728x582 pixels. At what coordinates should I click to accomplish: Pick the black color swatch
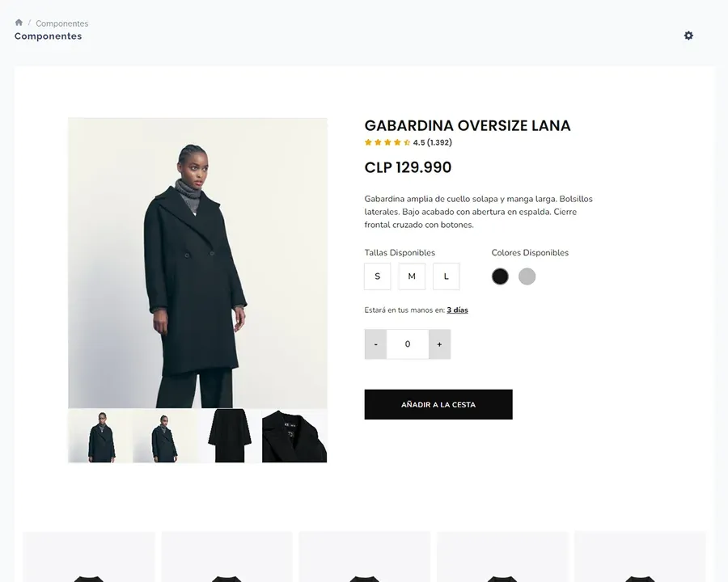point(500,276)
